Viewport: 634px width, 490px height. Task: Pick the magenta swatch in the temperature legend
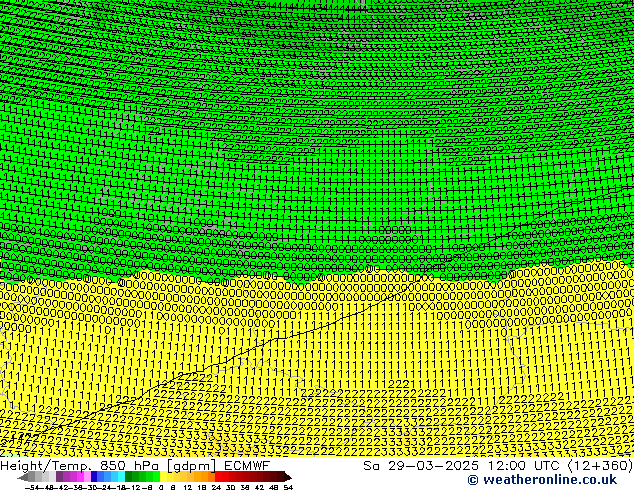coord(80,477)
